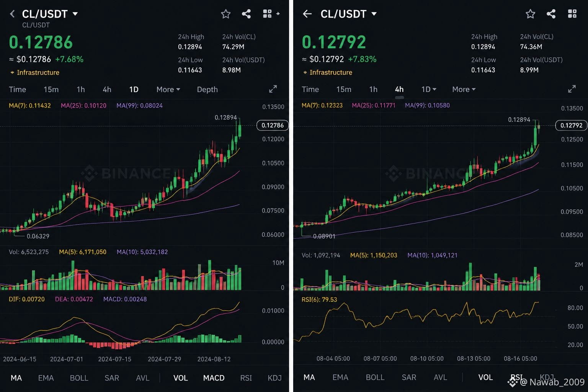Image resolution: width=588 pixels, height=392 pixels.
Task: Click large price 0.12786 in left header
Action: pyautogui.click(x=41, y=42)
